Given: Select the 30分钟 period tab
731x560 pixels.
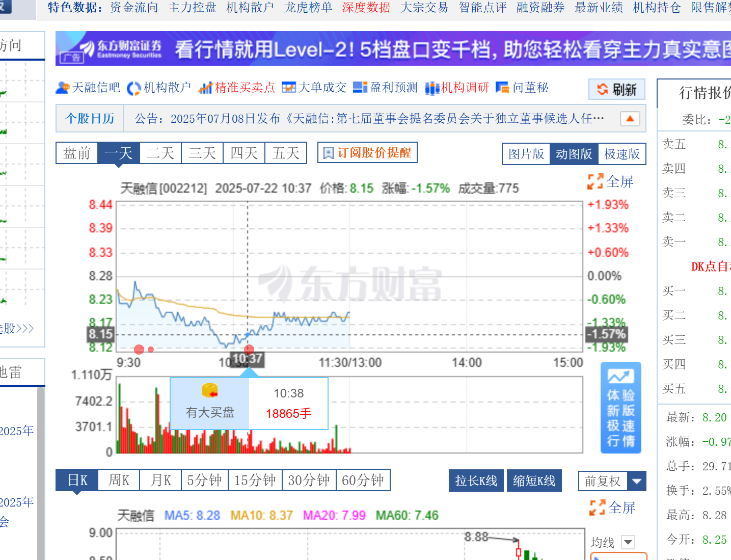Looking at the screenshot, I should (309, 480).
